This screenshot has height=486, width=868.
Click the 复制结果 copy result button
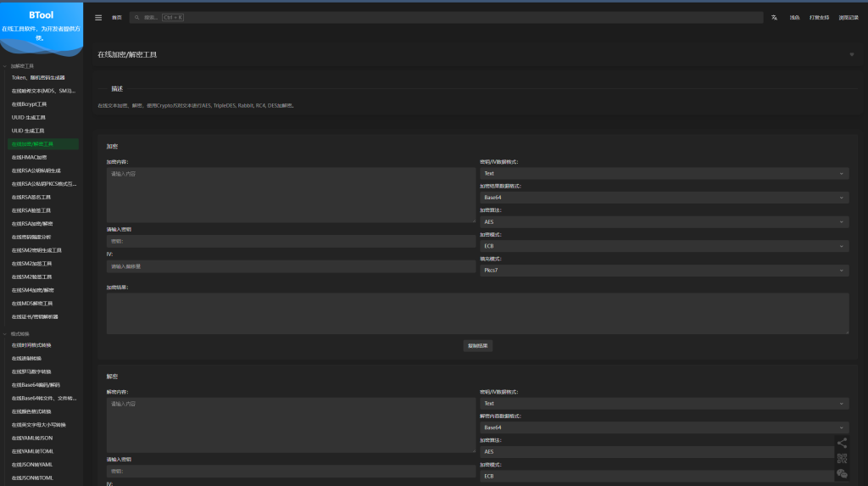(478, 345)
